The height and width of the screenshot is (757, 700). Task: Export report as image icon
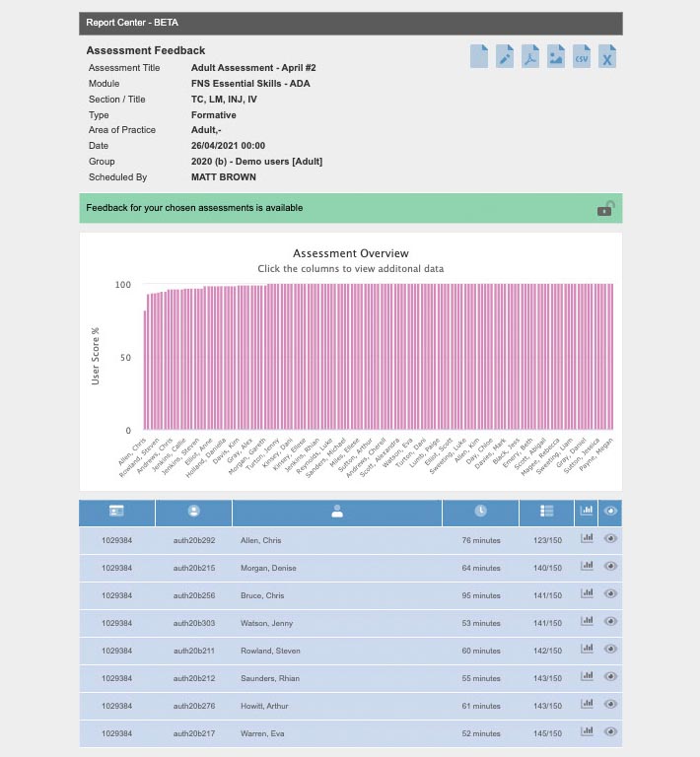[x=556, y=56]
